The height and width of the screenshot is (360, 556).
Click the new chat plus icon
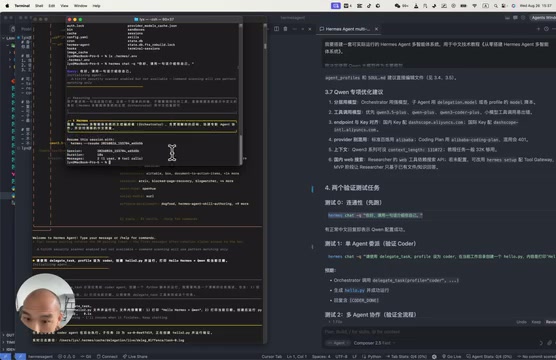pos(538,29)
